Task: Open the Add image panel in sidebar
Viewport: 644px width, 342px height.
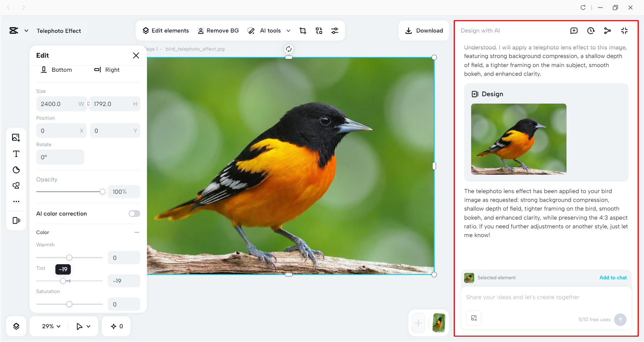Action: click(16, 137)
